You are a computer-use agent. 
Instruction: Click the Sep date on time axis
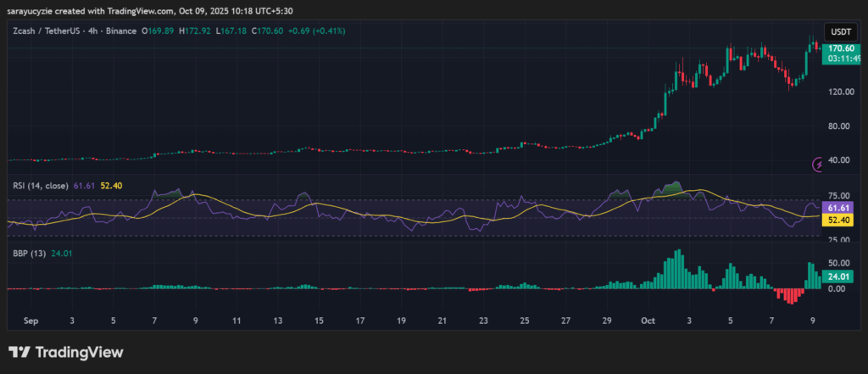pyautogui.click(x=32, y=321)
